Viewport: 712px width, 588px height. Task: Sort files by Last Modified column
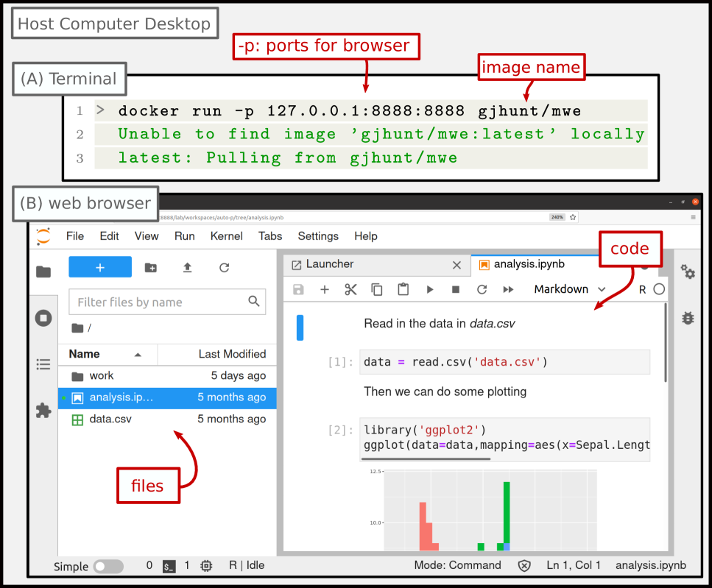(x=217, y=354)
